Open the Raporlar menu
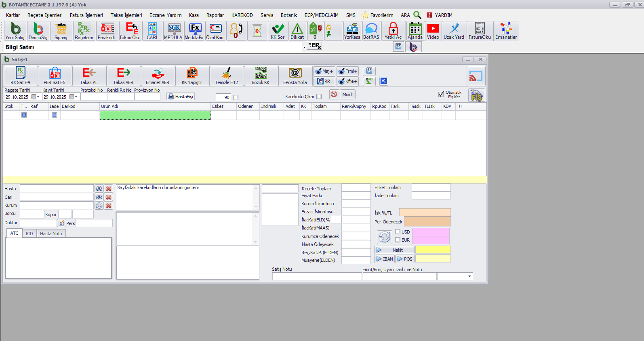Viewport: 644px width, 341px height. [215, 15]
